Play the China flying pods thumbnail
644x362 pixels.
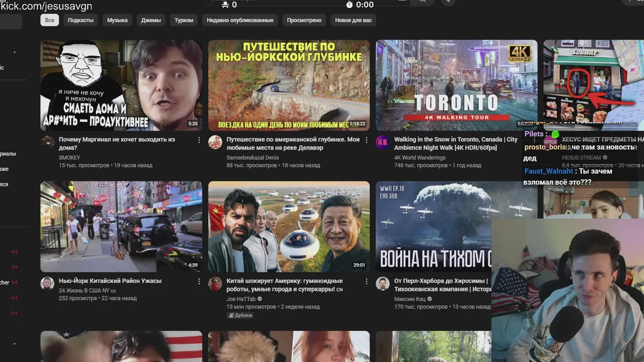click(x=289, y=227)
